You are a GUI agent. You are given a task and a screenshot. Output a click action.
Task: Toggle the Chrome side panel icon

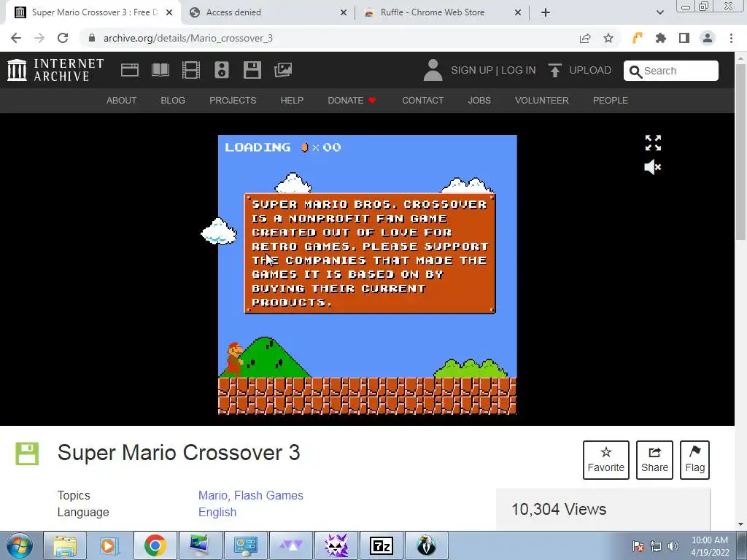tap(684, 38)
